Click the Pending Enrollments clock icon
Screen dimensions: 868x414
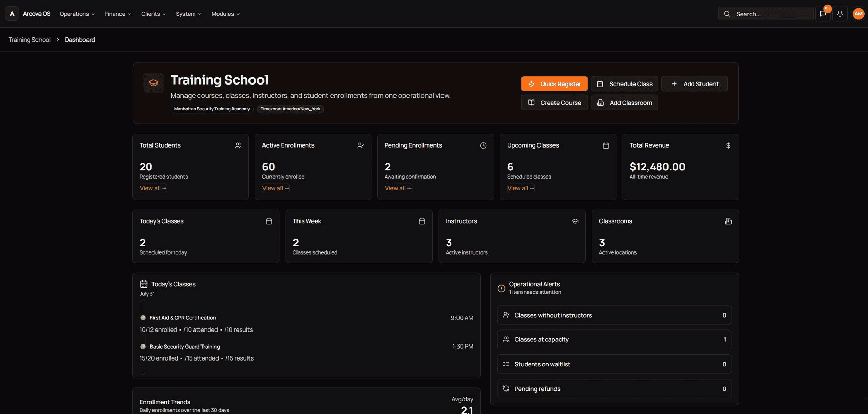483,145
